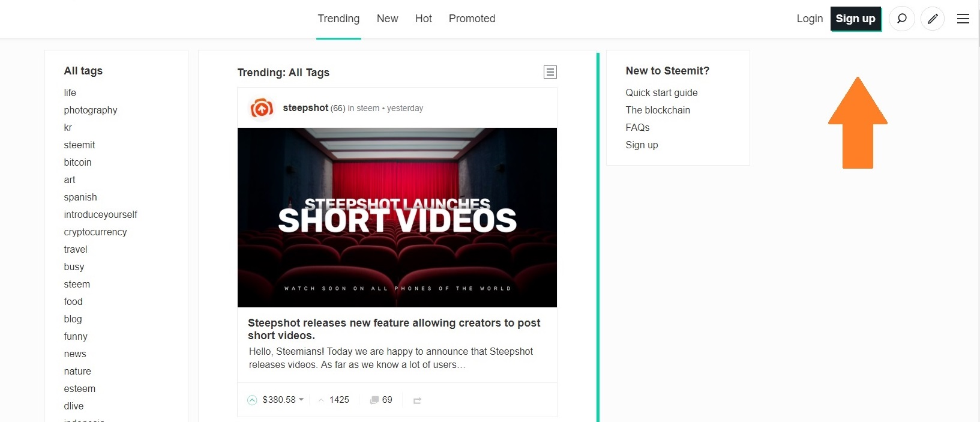Filter by the photography tag
This screenshot has width=980, height=422.
[91, 110]
